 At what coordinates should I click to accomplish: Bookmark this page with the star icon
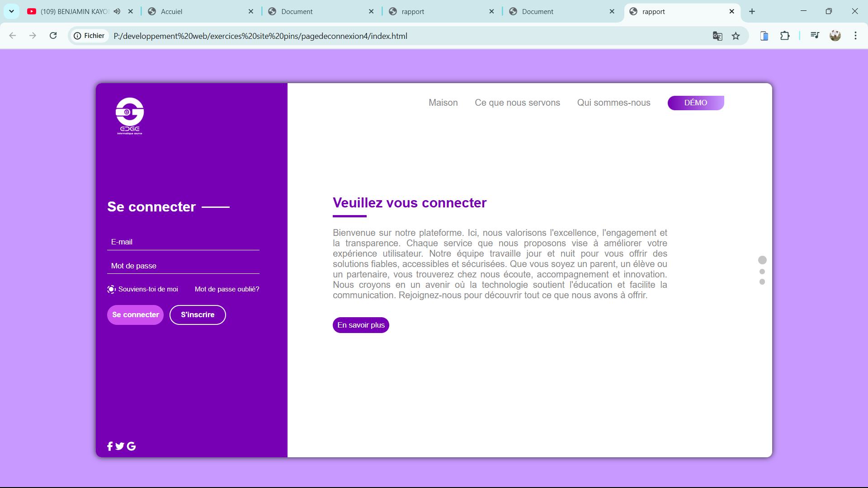coord(736,36)
